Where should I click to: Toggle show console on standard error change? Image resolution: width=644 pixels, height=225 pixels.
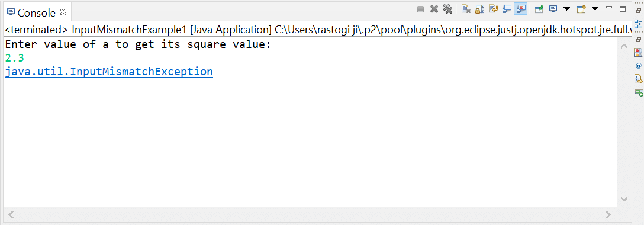[520, 9]
